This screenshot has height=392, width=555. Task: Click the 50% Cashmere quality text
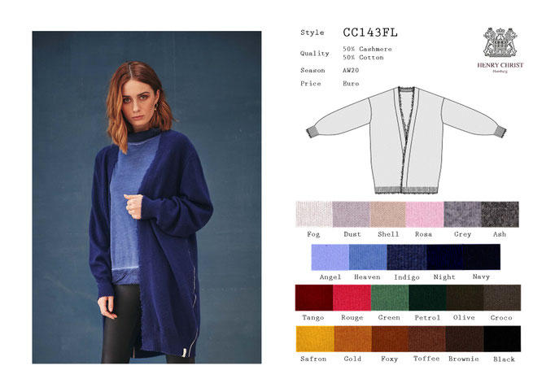[x=367, y=49]
